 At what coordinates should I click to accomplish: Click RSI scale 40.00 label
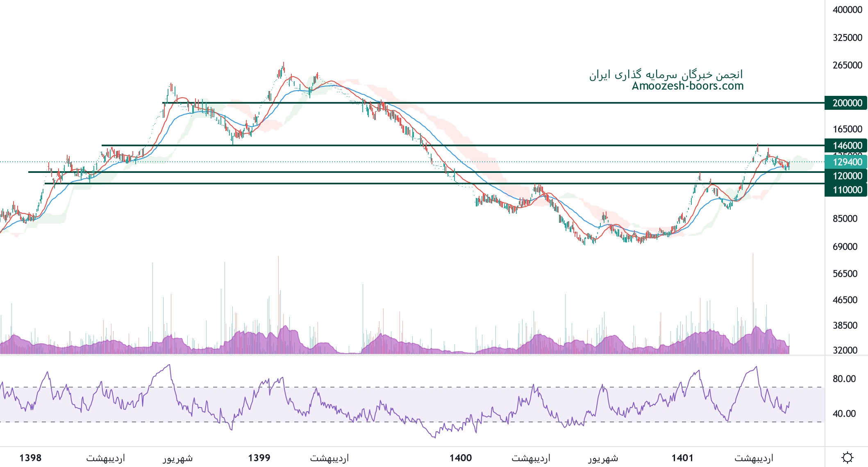[x=844, y=413]
